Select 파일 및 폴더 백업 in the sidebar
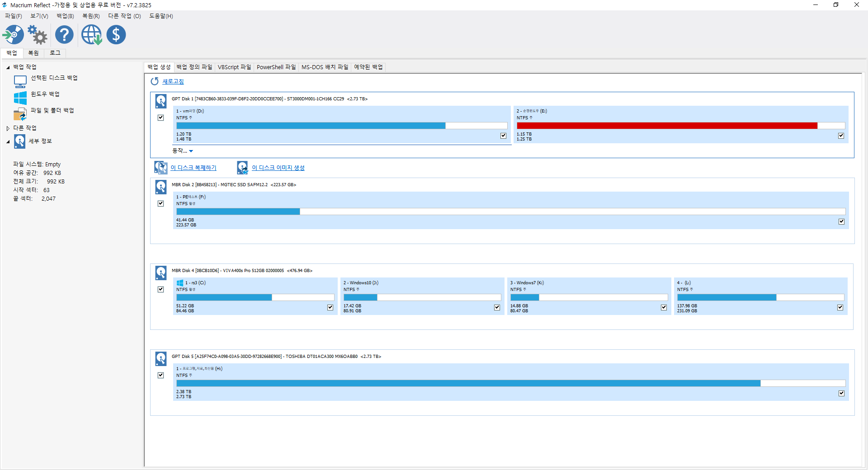Viewport: 868px width, 470px height. click(52, 110)
